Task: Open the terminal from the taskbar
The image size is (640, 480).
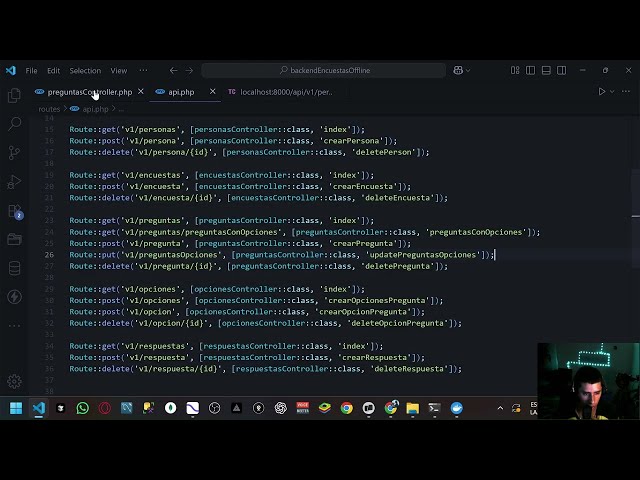Action: coord(434,408)
